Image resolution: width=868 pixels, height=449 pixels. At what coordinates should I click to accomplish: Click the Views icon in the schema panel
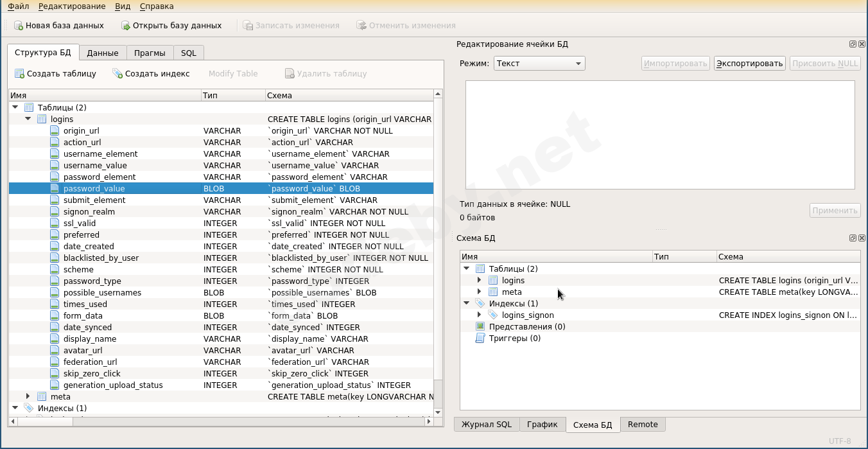click(480, 327)
